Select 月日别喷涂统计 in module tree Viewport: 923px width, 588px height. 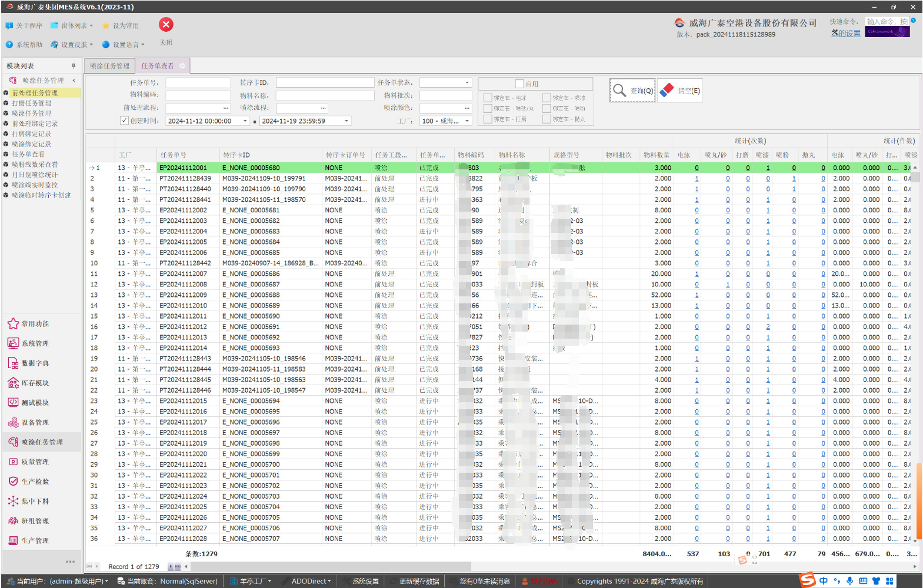(x=35, y=175)
